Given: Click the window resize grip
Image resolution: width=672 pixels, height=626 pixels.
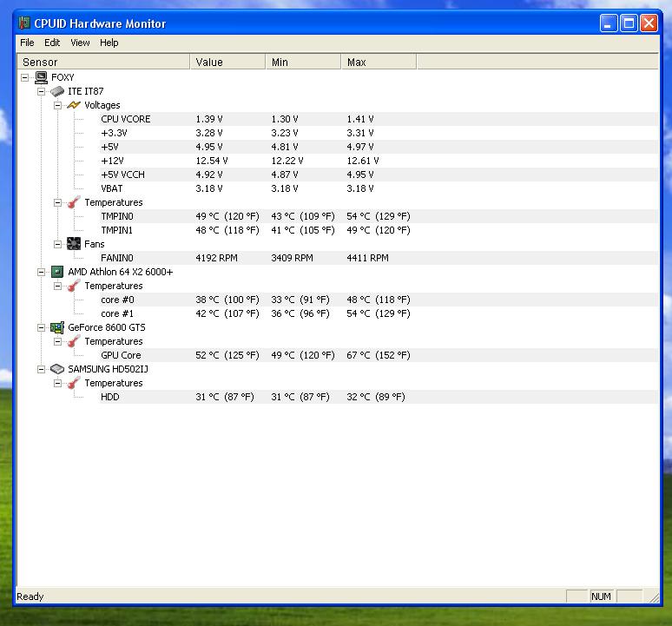Looking at the screenshot, I should (654, 597).
